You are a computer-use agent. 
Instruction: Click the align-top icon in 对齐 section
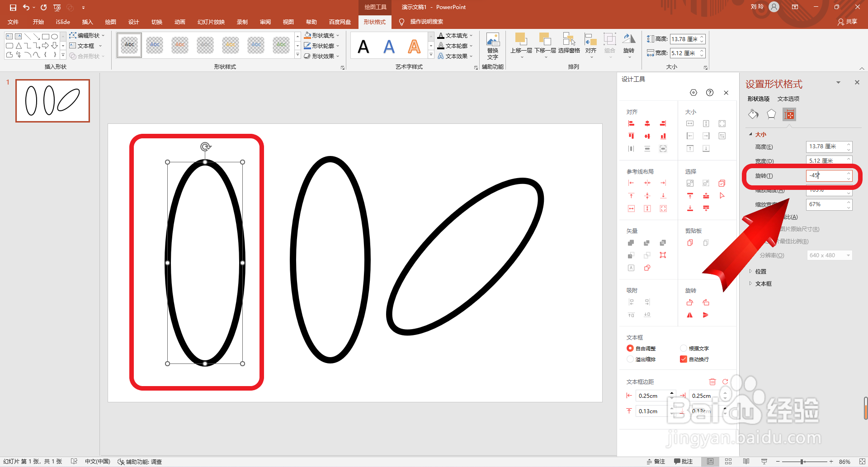631,136
